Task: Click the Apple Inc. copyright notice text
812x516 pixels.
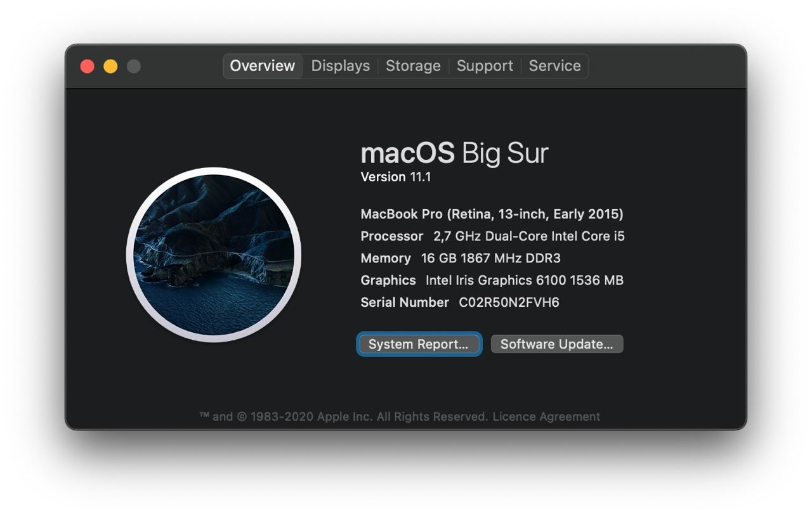Action: (x=343, y=416)
